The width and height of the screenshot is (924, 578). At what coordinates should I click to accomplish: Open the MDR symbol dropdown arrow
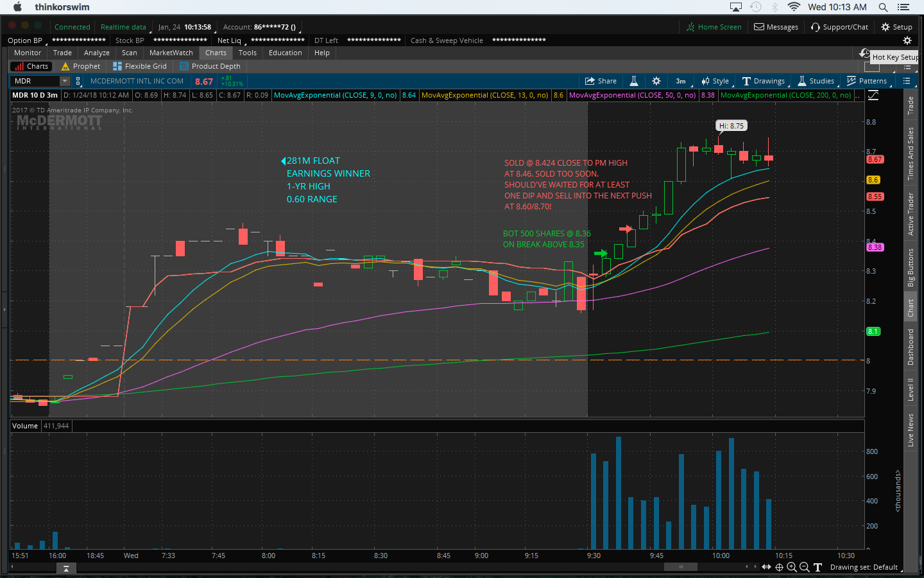(x=65, y=81)
